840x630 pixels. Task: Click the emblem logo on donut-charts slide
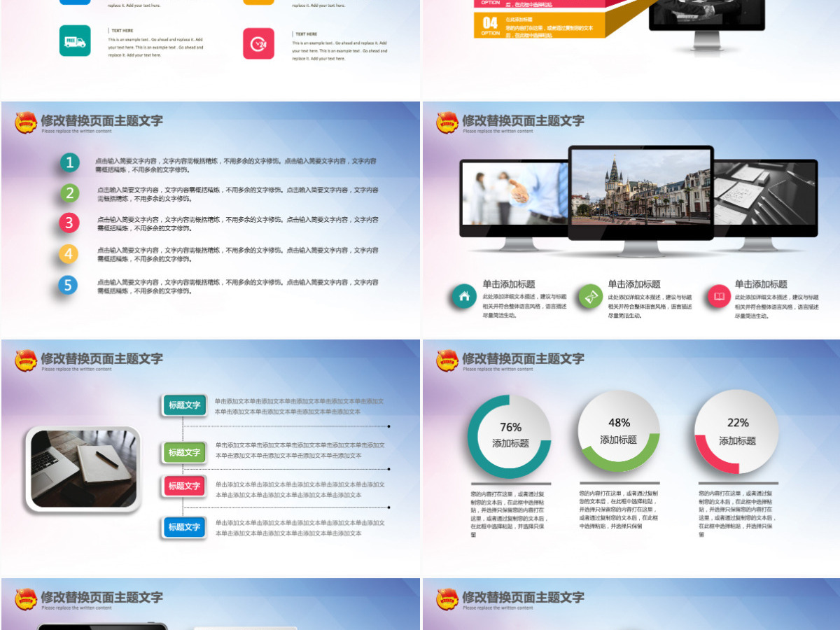point(447,360)
